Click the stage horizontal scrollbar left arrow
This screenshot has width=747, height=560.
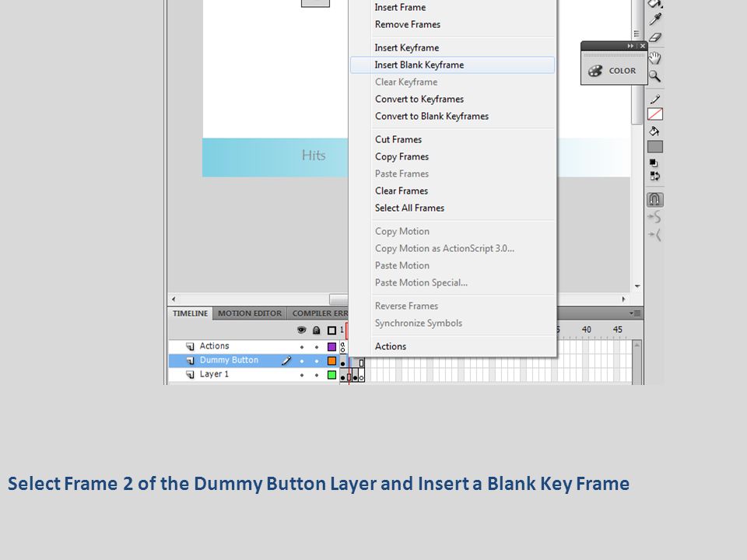click(174, 299)
